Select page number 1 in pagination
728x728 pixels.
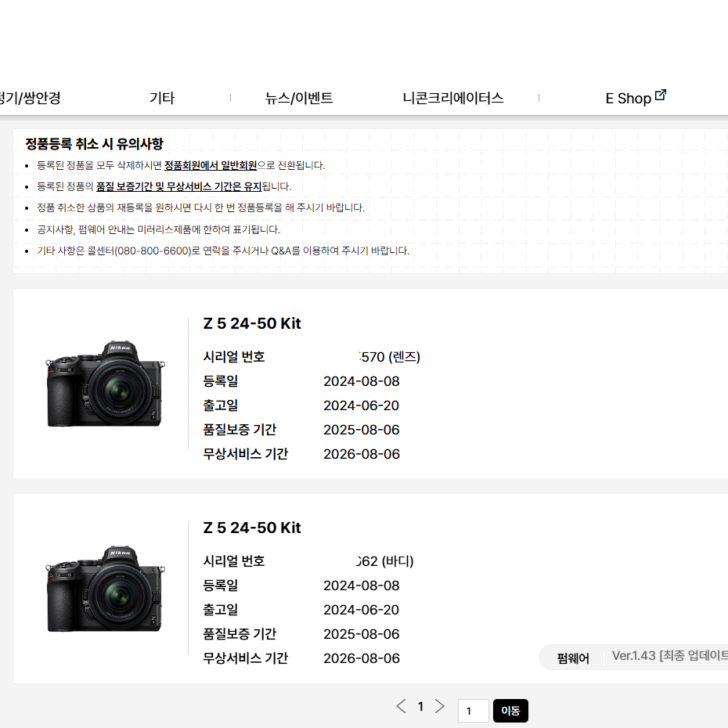420,707
